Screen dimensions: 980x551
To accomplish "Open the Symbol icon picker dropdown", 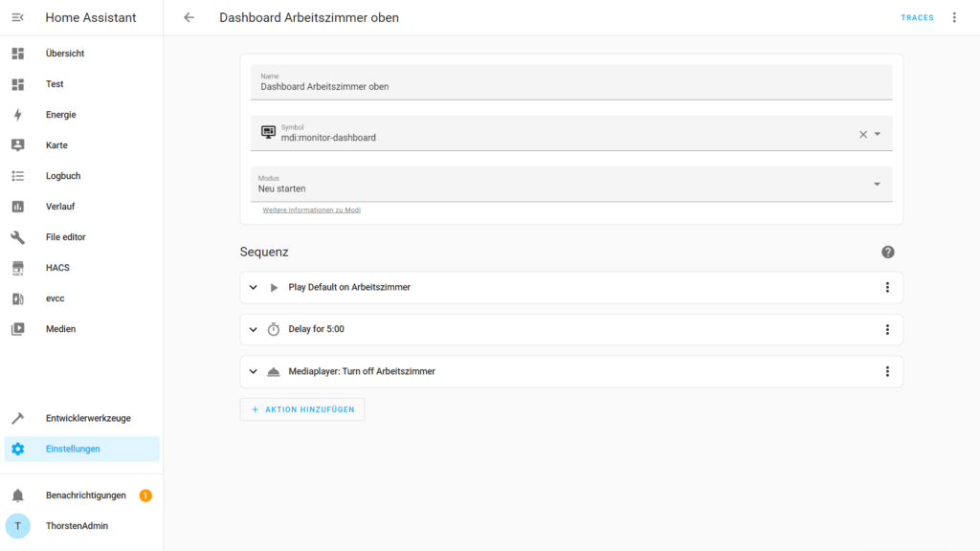I will pyautogui.click(x=878, y=134).
